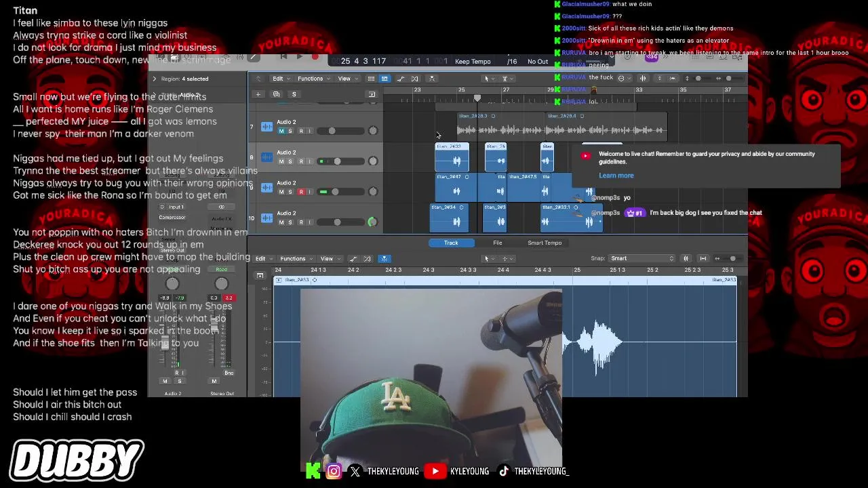Viewport: 868px width, 488px height.
Task: Show automation in tracks area toolbar
Action: [401, 79]
